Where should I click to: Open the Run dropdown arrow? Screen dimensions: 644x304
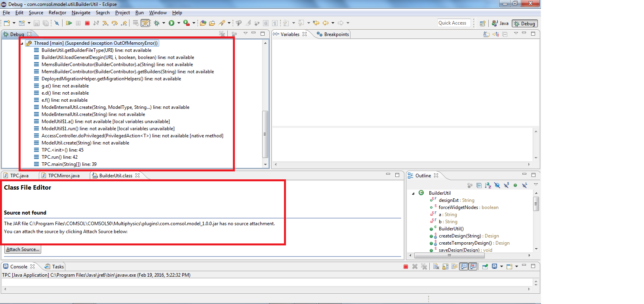179,23
